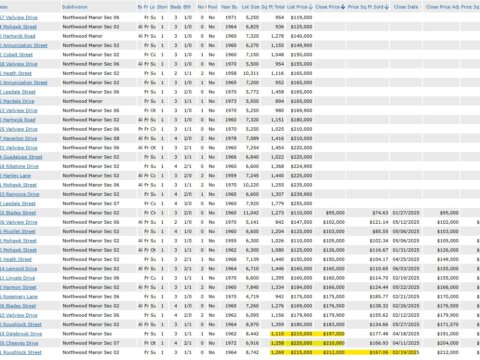
Task: Open the Heath Street link built 1958
Action: click(x=16, y=73)
